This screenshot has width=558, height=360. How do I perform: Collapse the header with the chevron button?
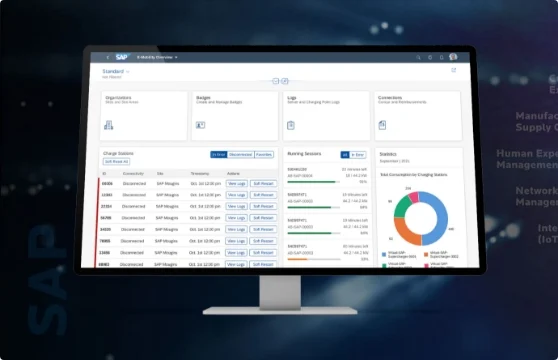[x=275, y=81]
